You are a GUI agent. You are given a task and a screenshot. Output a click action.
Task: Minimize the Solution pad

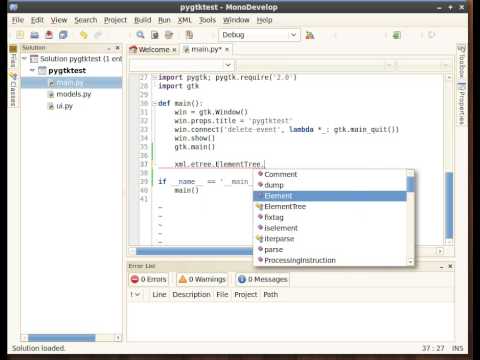[109, 48]
